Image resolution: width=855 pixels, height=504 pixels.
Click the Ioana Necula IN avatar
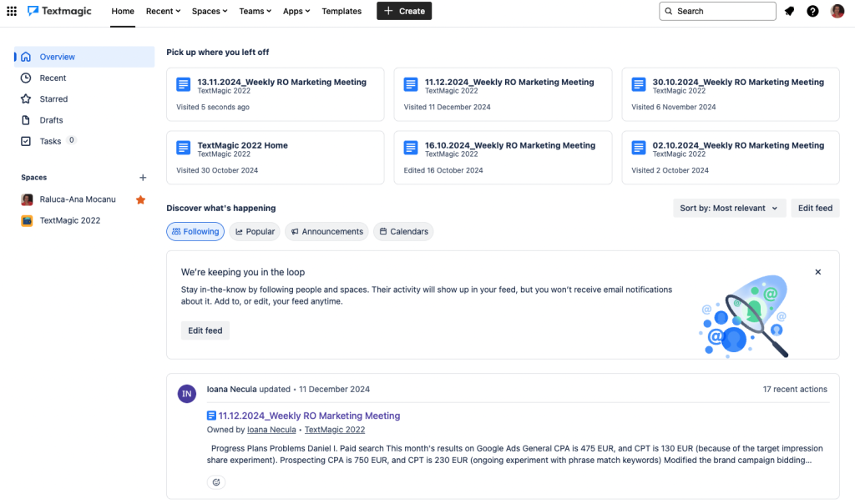pos(187,393)
